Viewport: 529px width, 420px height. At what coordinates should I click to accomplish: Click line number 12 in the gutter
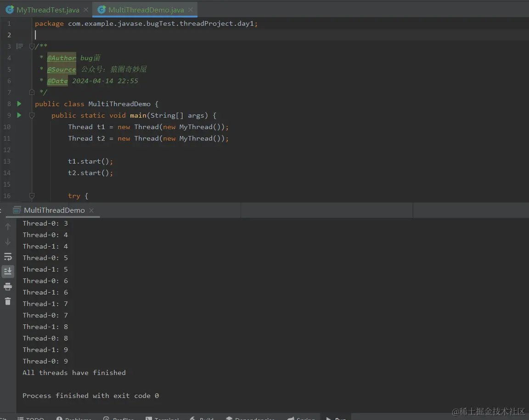click(x=7, y=149)
